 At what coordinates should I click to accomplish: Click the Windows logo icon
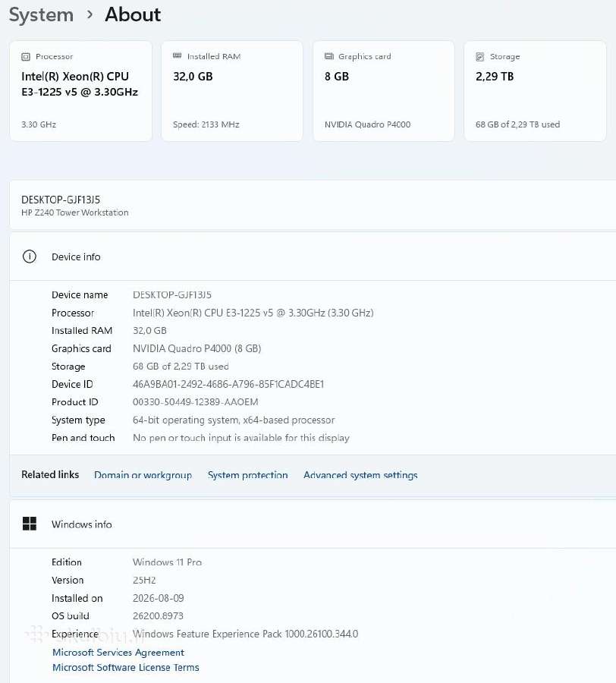tap(30, 524)
